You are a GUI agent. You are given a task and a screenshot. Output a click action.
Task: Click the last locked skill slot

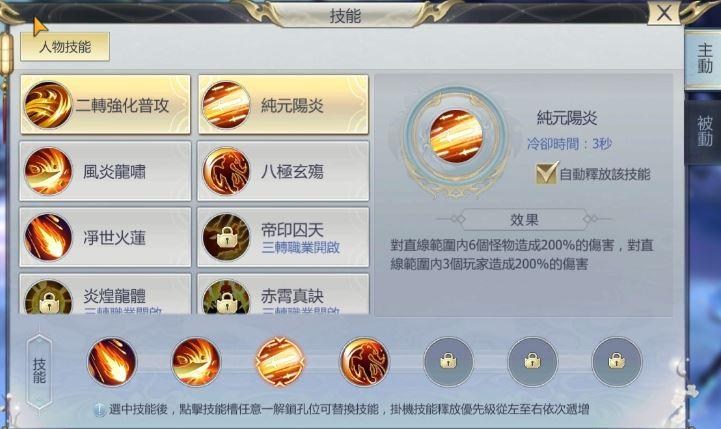[616, 361]
